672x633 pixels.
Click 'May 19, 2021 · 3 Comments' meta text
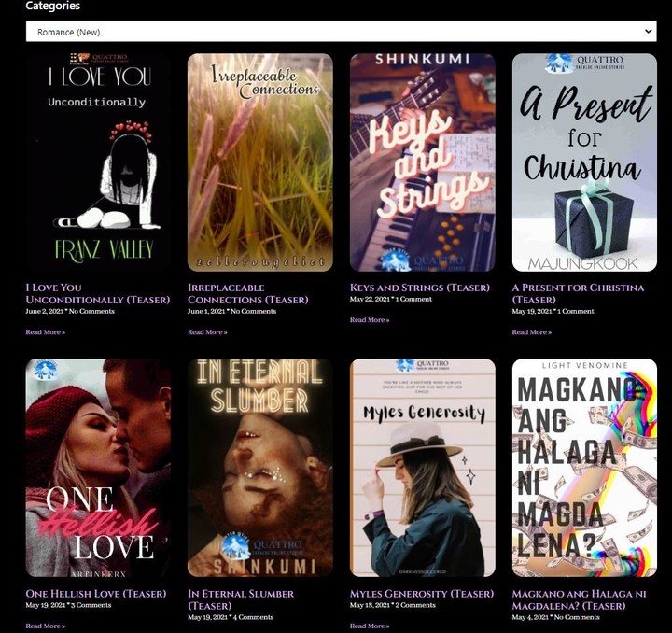68,605
